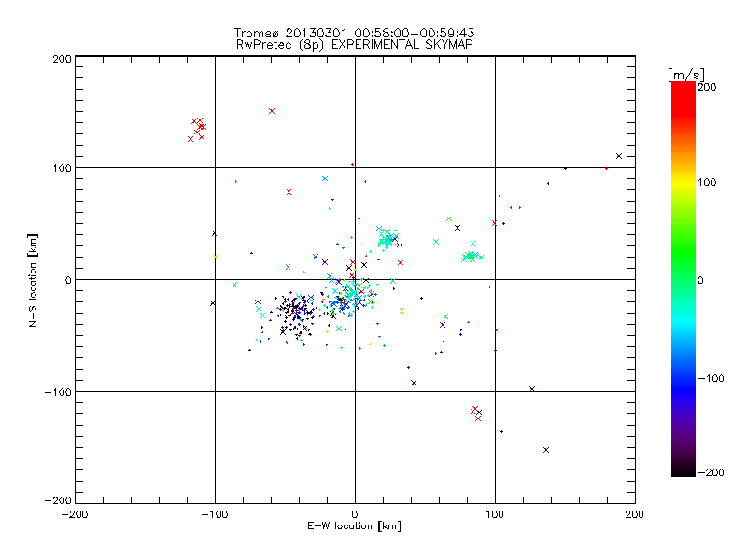Viewport: 747px width, 560px height.
Task: Select the black X marker in the top-right corner
Action: (619, 156)
